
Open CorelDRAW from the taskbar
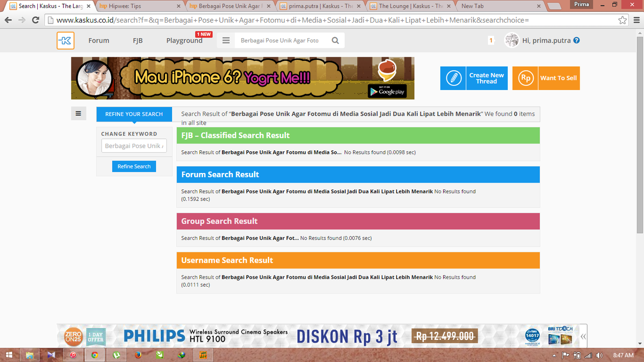coord(159,355)
